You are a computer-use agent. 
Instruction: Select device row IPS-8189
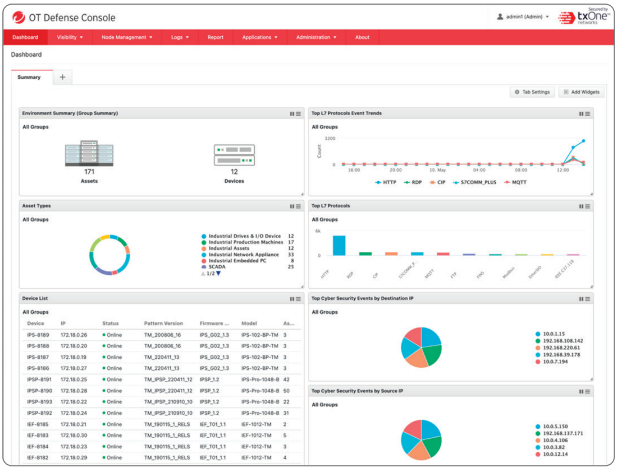(x=161, y=335)
